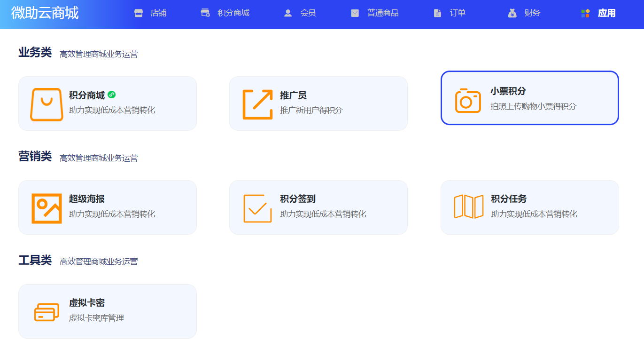Open the 虚拟卡密 card title
The width and height of the screenshot is (644, 349).
tap(87, 303)
